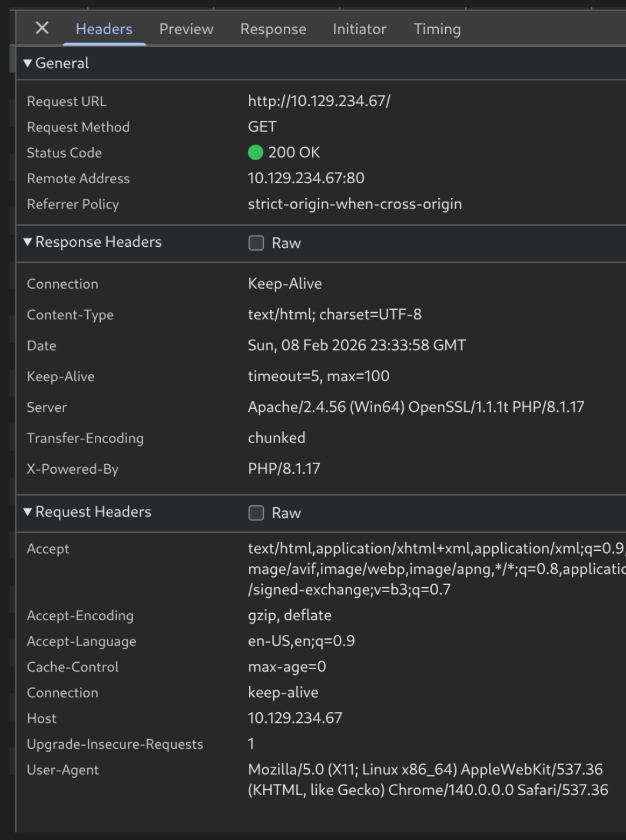Click the Server header name
626x840 pixels.
point(47,408)
